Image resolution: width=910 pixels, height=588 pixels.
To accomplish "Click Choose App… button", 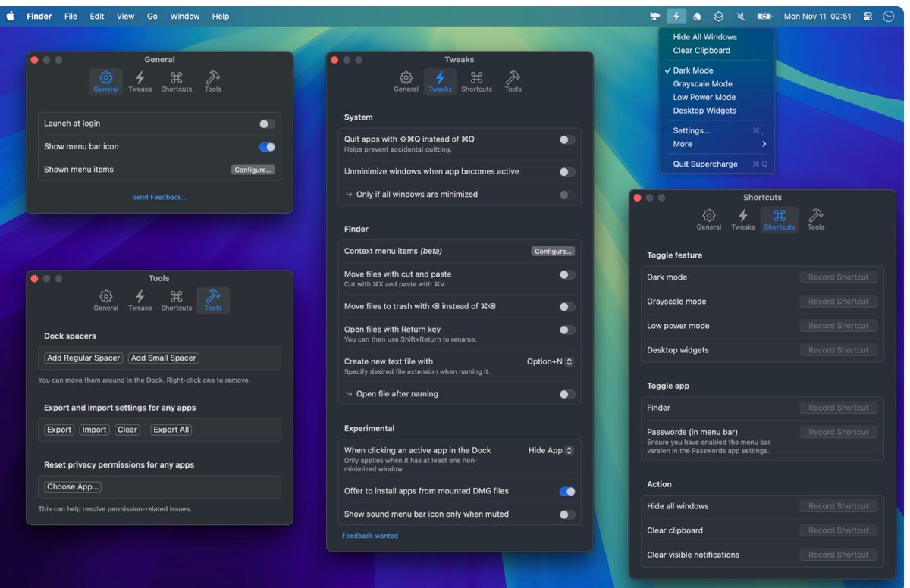I will [73, 487].
